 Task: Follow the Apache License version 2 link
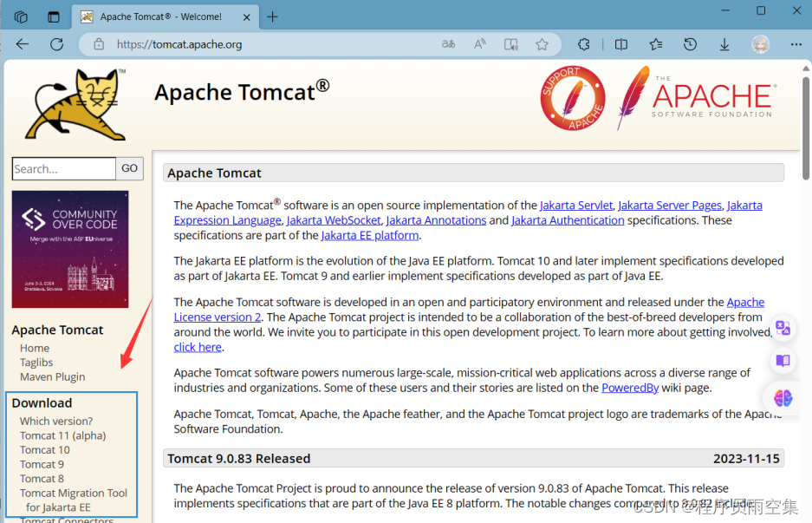click(218, 317)
